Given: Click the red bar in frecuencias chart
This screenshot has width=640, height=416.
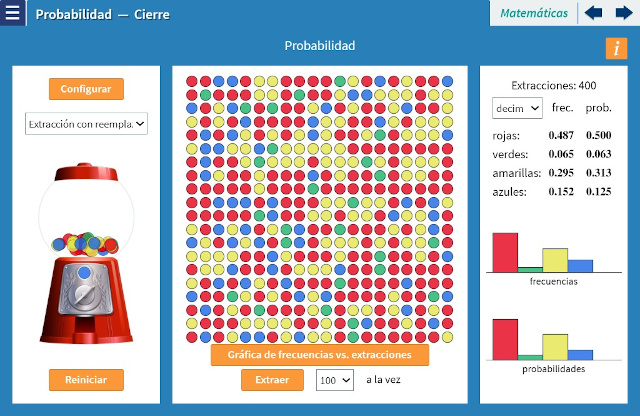Looking at the screenshot, I should tap(505, 252).
